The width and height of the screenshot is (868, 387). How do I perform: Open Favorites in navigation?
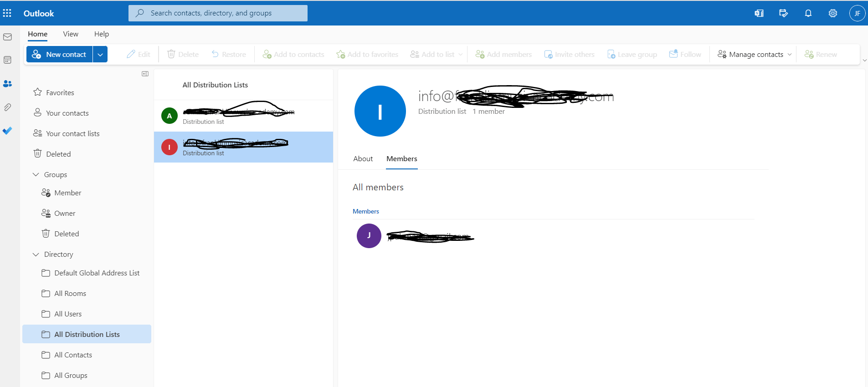(x=87, y=92)
